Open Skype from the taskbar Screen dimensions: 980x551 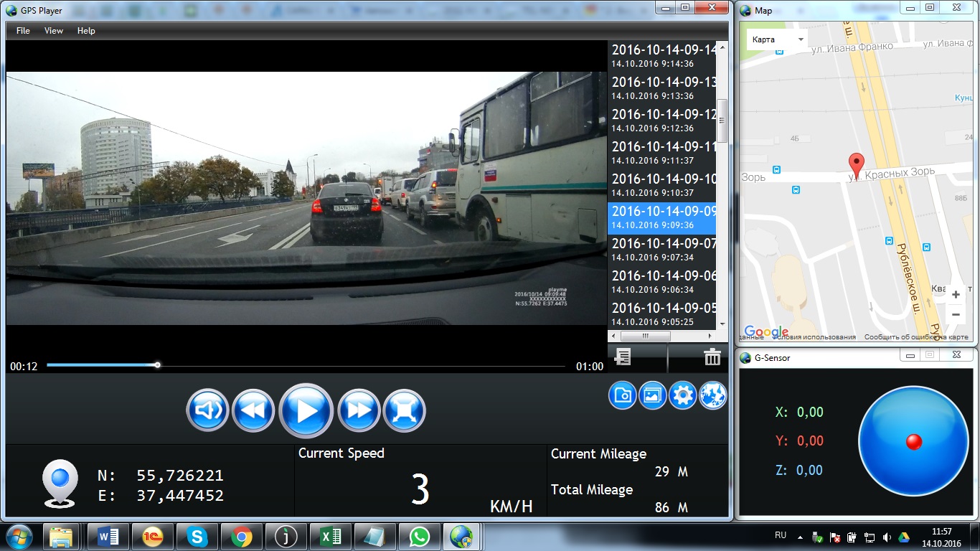tap(197, 537)
